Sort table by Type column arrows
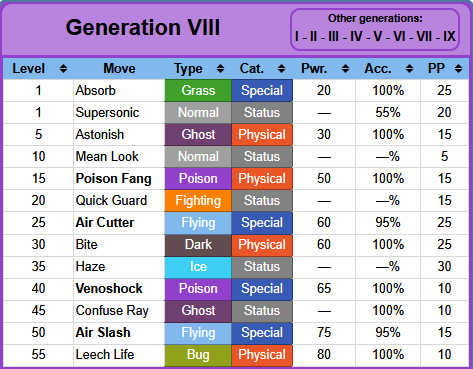This screenshot has height=369, width=473. [x=220, y=69]
